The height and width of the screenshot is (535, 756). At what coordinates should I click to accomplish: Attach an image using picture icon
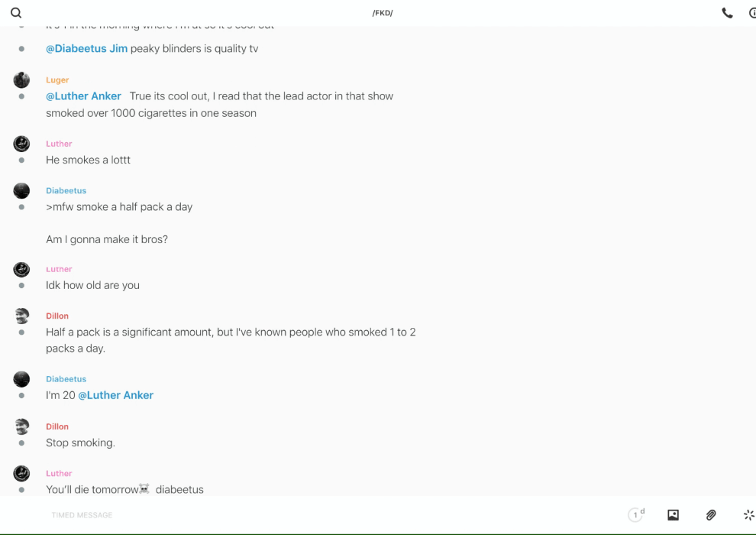click(x=673, y=515)
